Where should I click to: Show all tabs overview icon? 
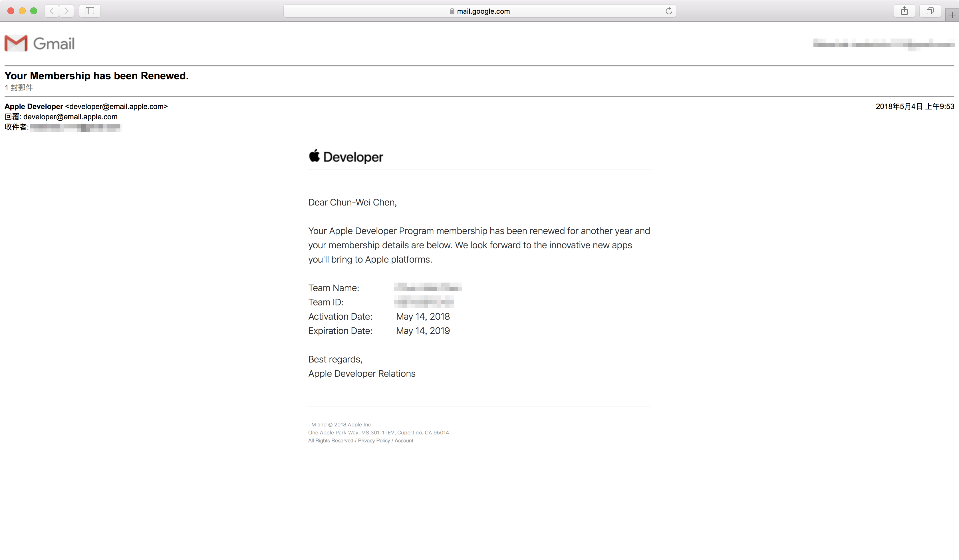pyautogui.click(x=930, y=11)
